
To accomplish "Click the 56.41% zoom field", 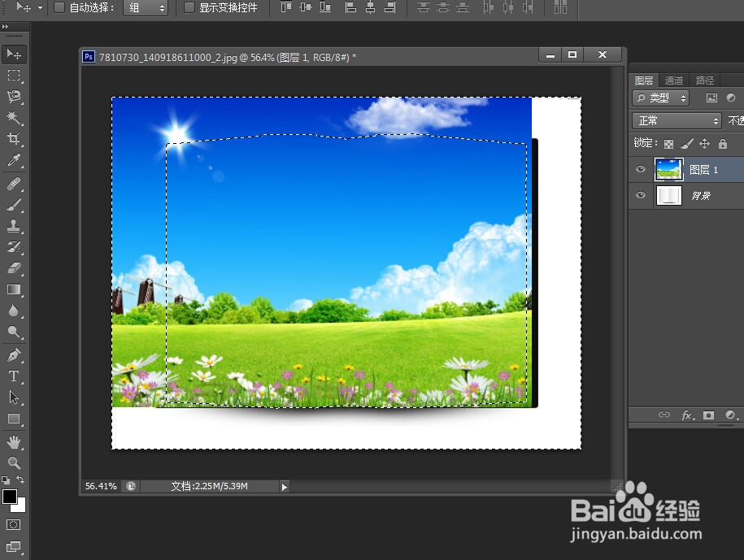I will (101, 486).
